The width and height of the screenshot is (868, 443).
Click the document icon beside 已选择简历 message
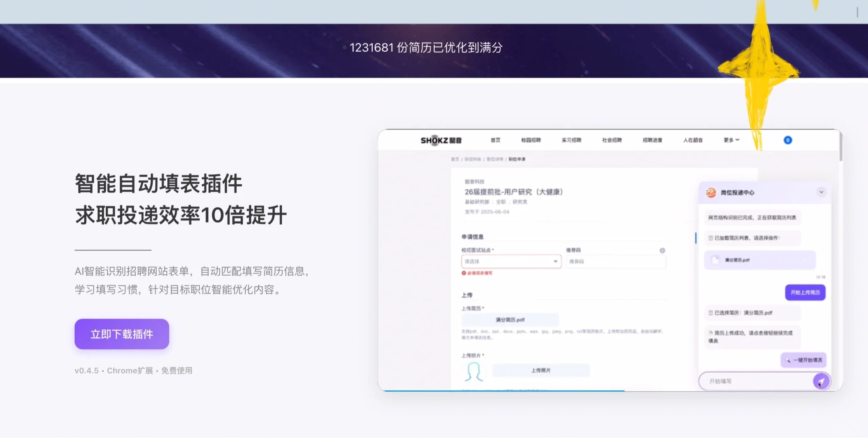click(711, 313)
